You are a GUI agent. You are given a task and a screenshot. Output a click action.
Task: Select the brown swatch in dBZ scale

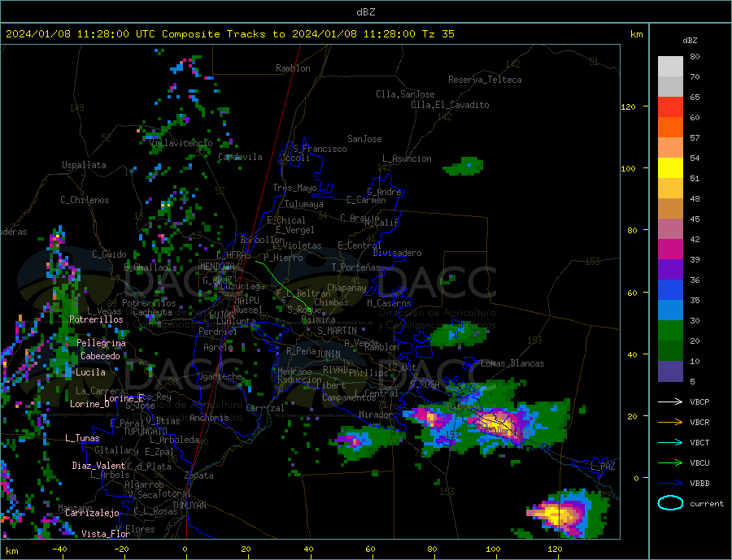[x=670, y=209]
